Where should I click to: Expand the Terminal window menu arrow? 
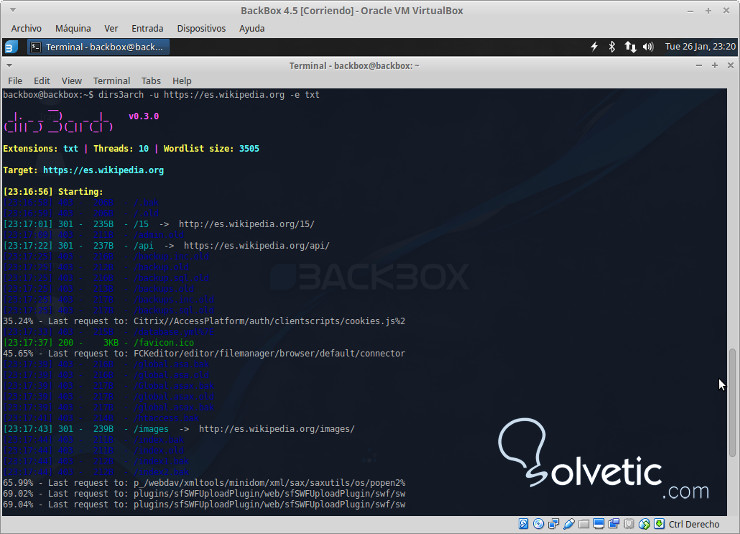pyautogui.click(x=9, y=66)
